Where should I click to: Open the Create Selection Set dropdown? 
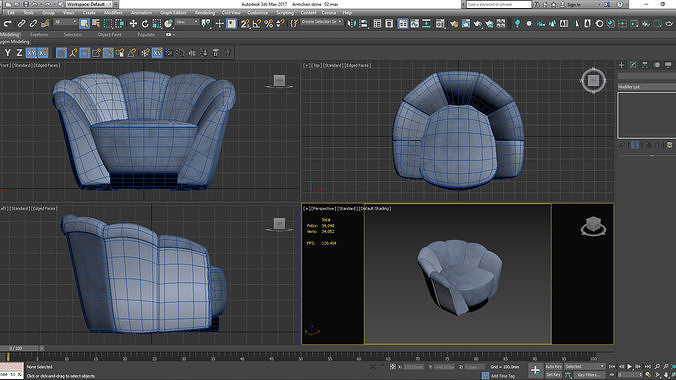[x=322, y=22]
